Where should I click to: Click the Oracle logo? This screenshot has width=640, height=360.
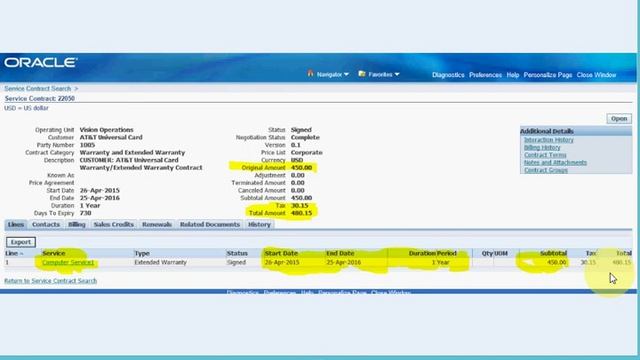tap(40, 62)
